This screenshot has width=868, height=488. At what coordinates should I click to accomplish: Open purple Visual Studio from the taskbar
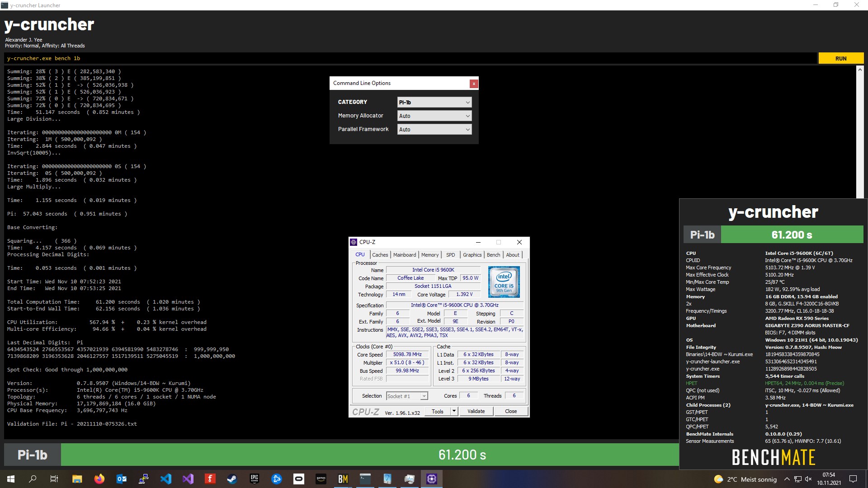(x=188, y=479)
